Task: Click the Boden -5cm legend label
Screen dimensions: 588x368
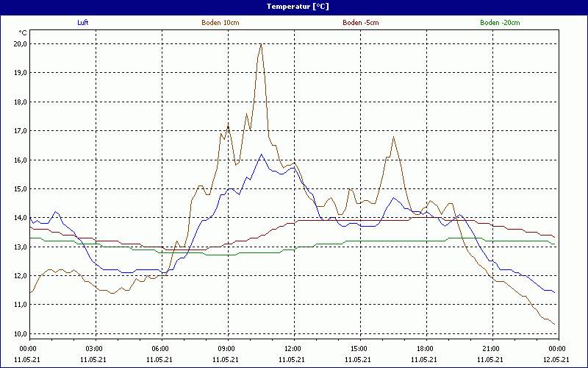Action: point(361,23)
